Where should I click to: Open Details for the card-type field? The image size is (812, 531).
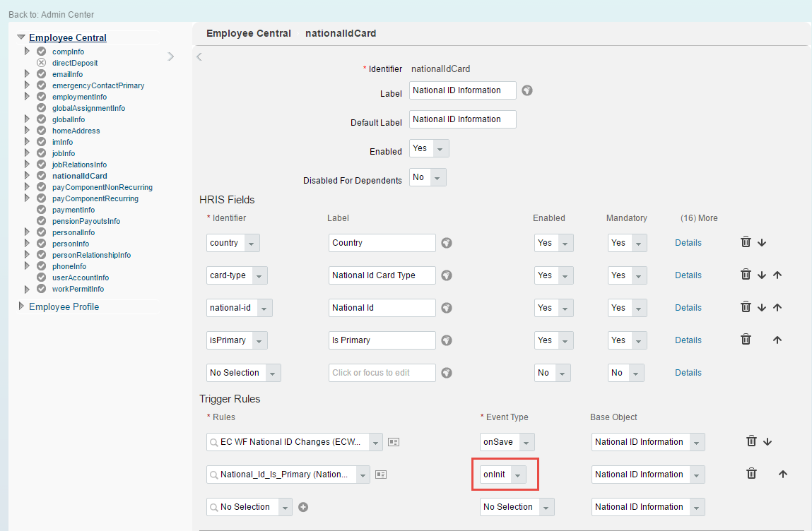click(x=688, y=275)
